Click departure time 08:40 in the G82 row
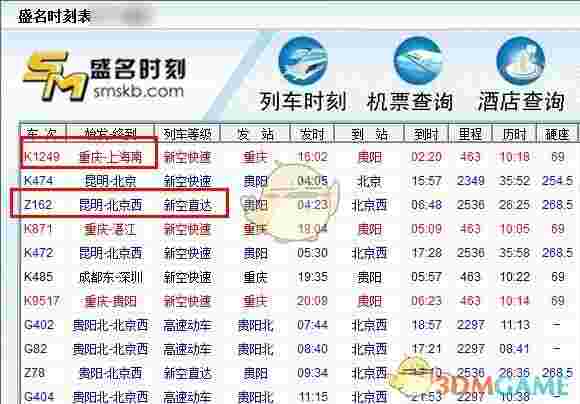 pyautogui.click(x=313, y=349)
